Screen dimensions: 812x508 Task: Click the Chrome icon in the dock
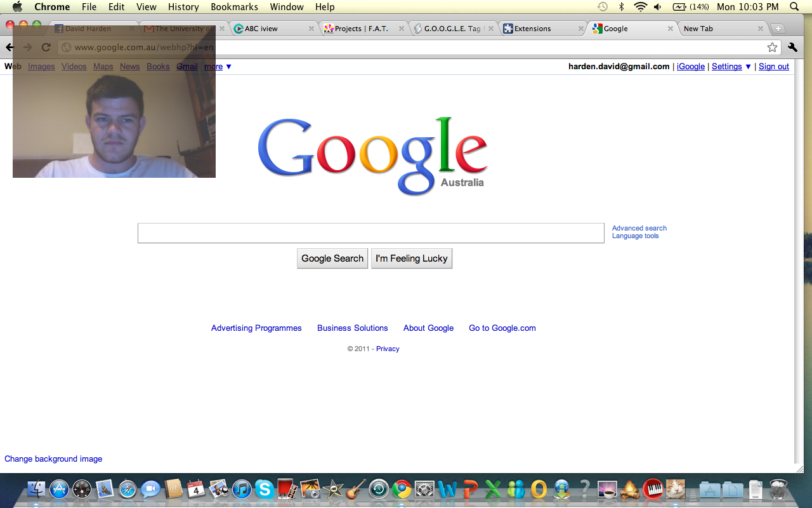pyautogui.click(x=402, y=489)
